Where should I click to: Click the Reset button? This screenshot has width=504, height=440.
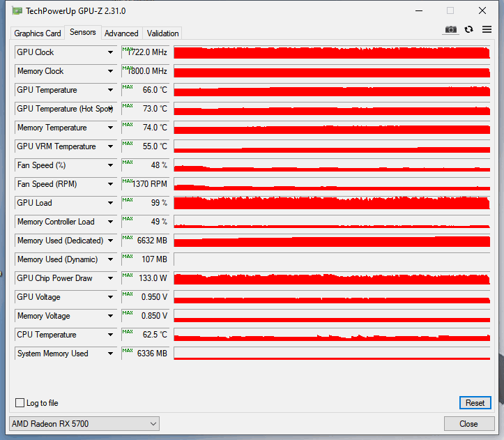coord(475,402)
